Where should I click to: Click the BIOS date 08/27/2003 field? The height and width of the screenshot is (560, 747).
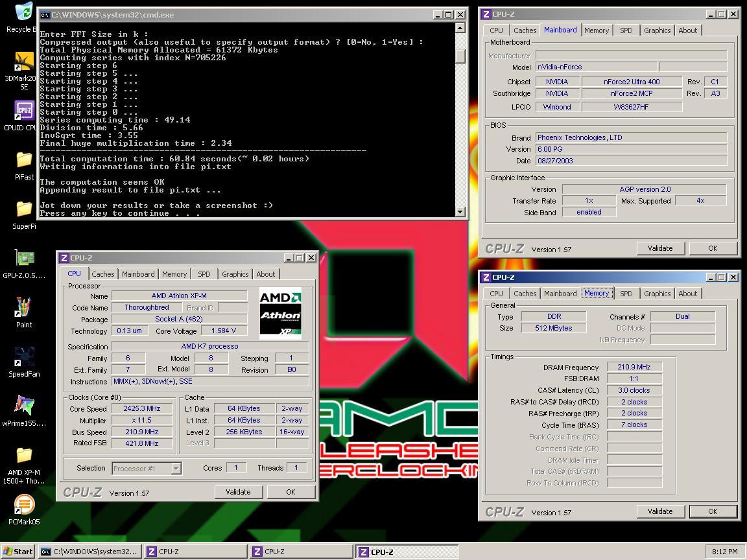[x=631, y=161]
